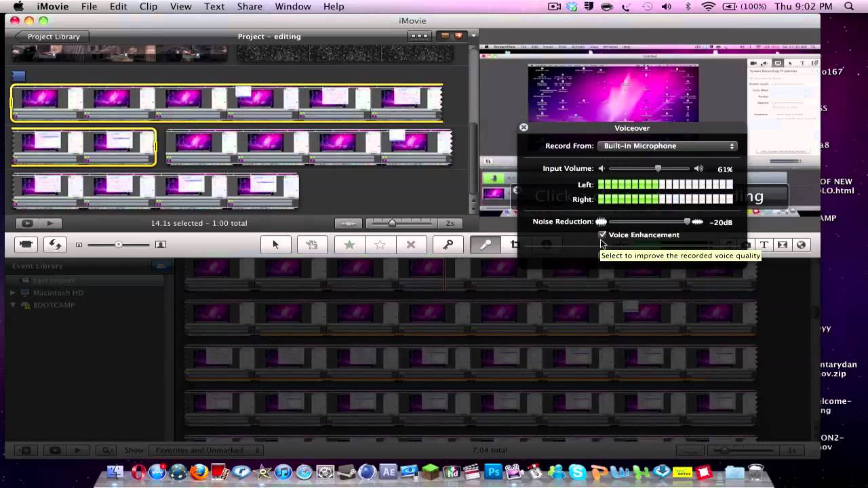Open the Window menu
This screenshot has width=868, height=488.
pos(293,6)
